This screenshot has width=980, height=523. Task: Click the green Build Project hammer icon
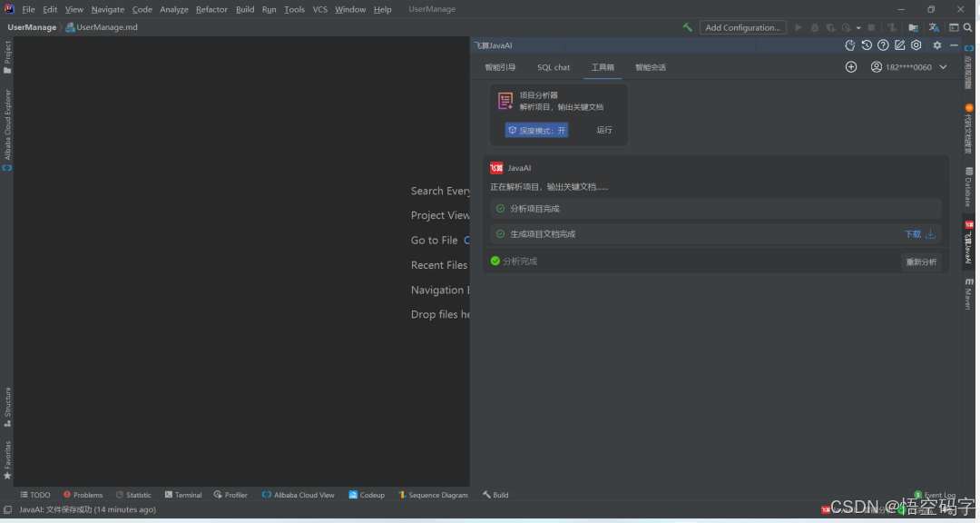click(688, 27)
